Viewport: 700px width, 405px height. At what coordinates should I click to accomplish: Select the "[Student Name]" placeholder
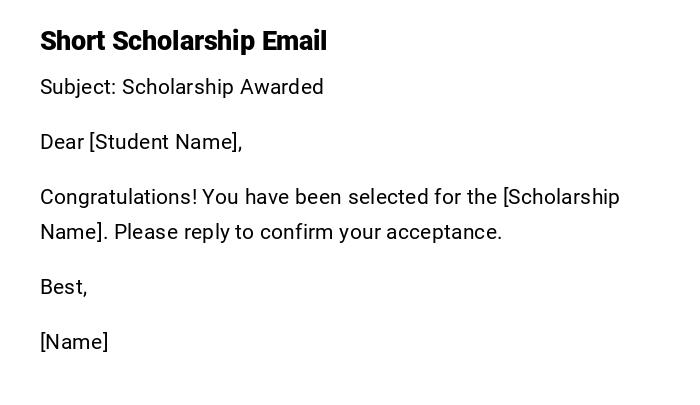(x=165, y=142)
